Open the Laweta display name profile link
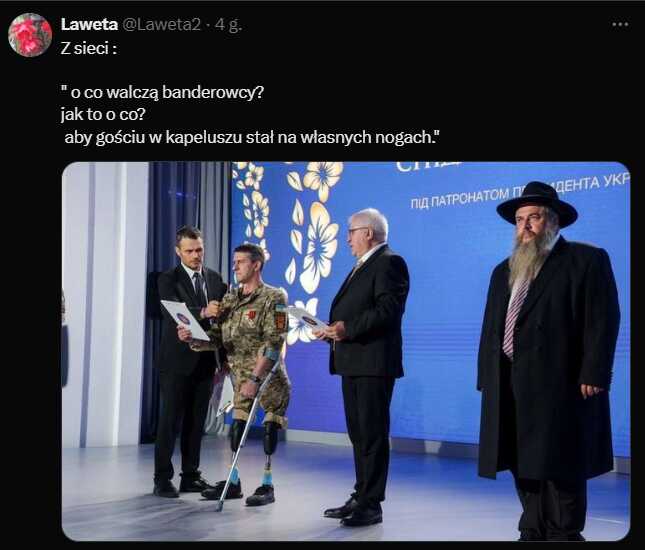The image size is (645, 550). [89, 25]
